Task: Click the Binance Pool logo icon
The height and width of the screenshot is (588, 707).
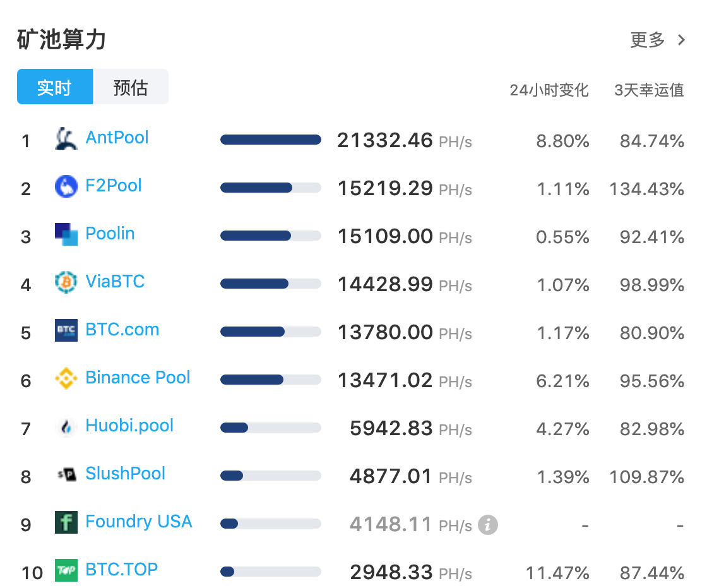Action: [x=66, y=378]
